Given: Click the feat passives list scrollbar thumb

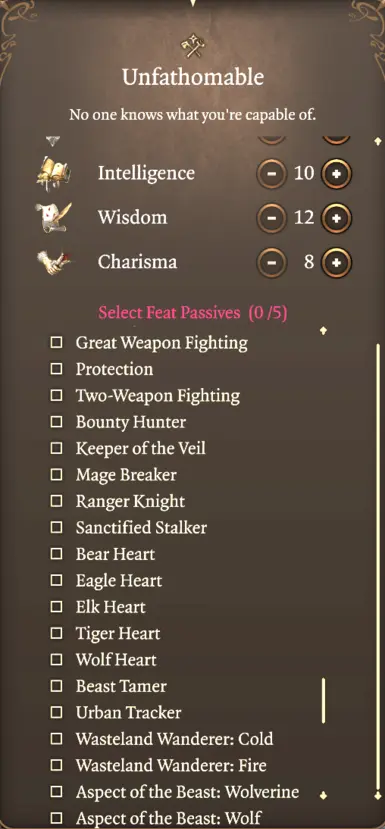Looking at the screenshot, I should (323, 701).
